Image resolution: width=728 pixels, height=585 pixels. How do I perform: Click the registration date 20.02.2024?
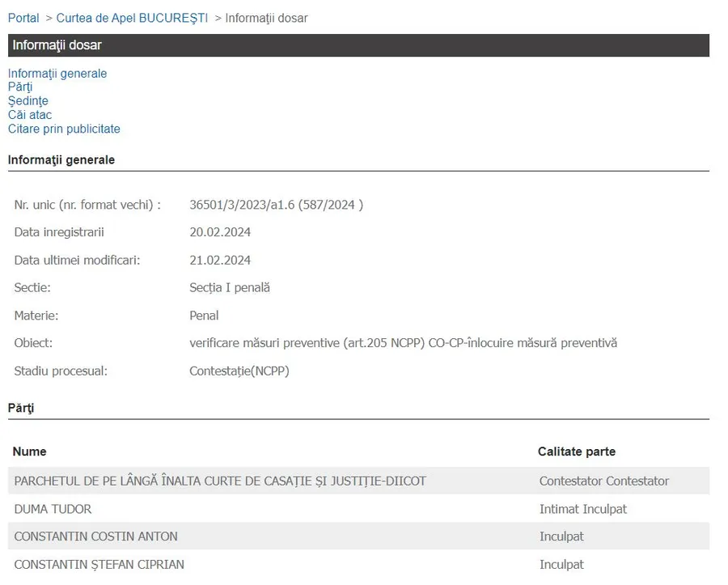coord(220,232)
